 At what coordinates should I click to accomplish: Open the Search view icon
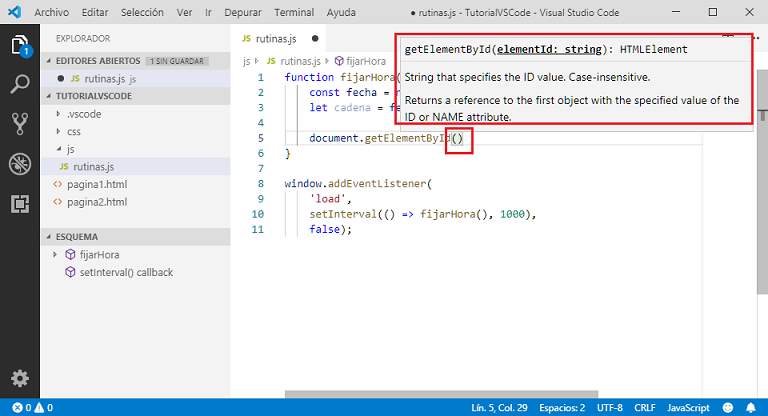20,84
